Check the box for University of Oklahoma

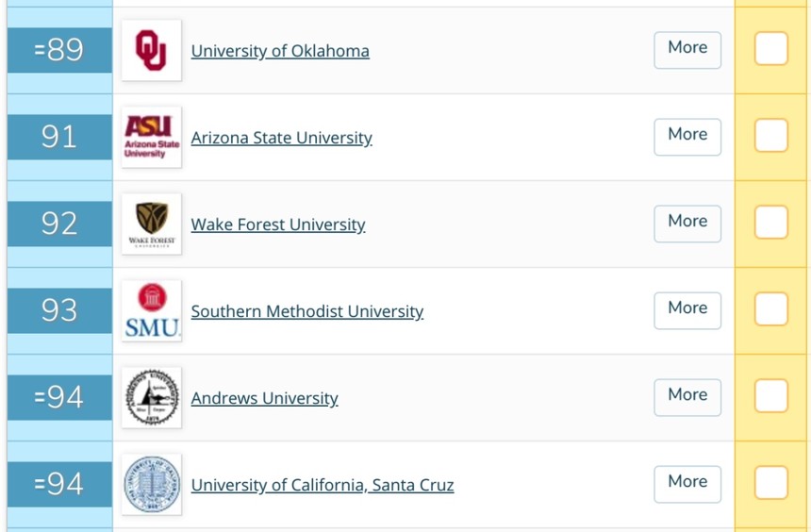770,49
